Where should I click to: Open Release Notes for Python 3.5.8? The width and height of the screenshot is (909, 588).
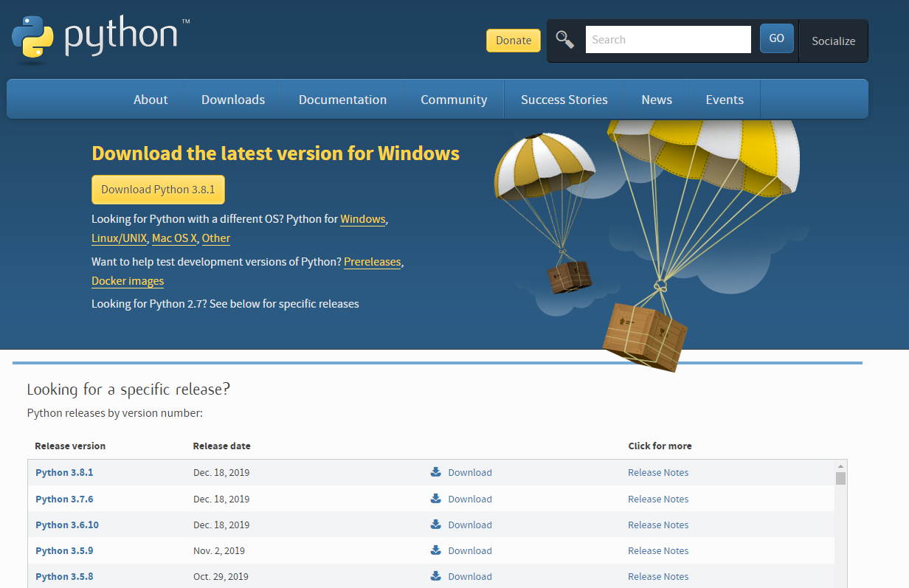pos(658,576)
